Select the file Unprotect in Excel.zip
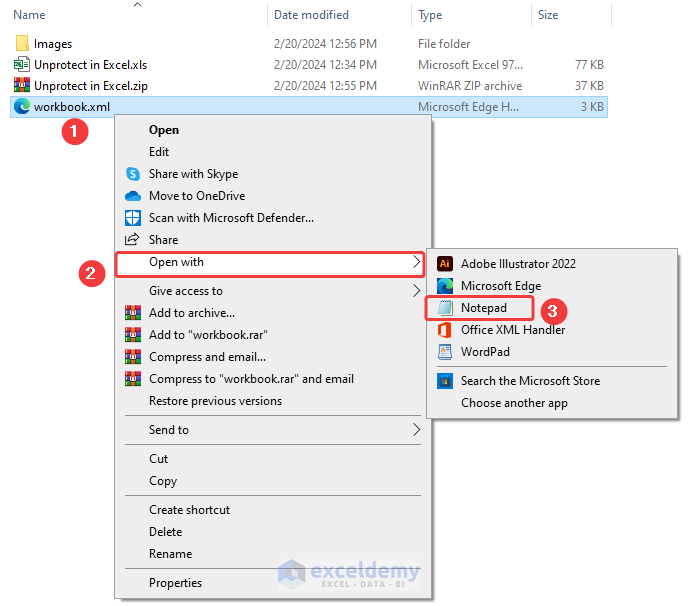This screenshot has width=699, height=606. pos(90,86)
